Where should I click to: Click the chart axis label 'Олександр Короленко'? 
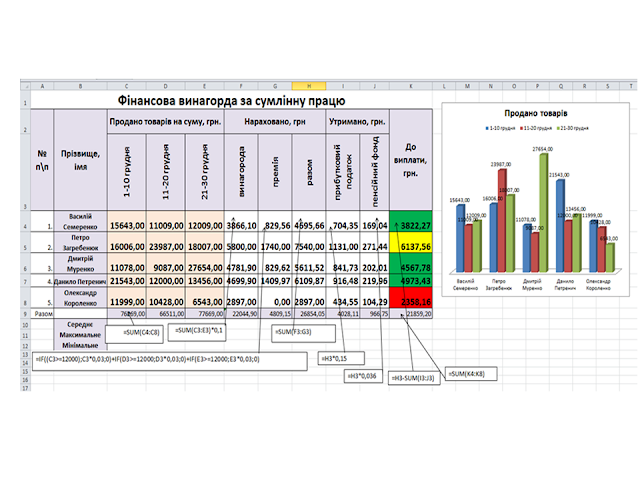(x=598, y=284)
